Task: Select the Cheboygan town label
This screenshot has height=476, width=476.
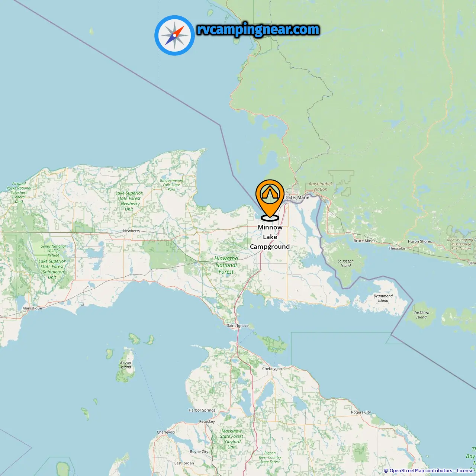Action: (x=272, y=369)
